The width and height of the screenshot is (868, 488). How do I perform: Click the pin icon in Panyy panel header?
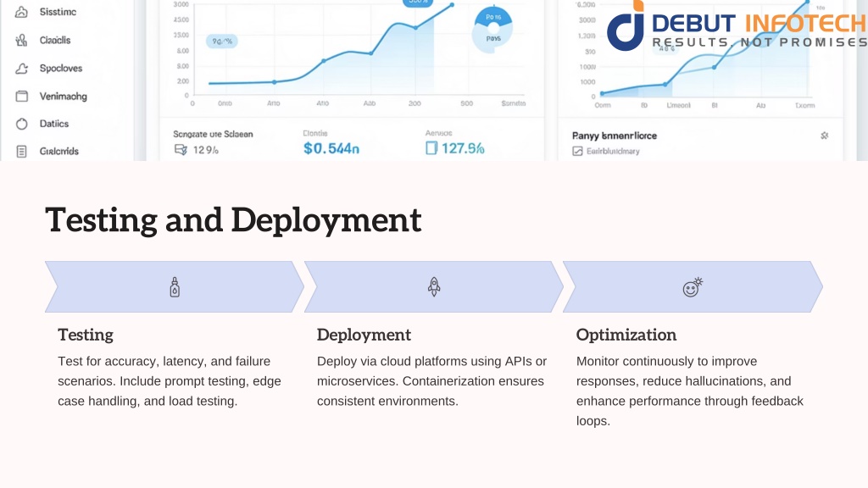point(823,136)
